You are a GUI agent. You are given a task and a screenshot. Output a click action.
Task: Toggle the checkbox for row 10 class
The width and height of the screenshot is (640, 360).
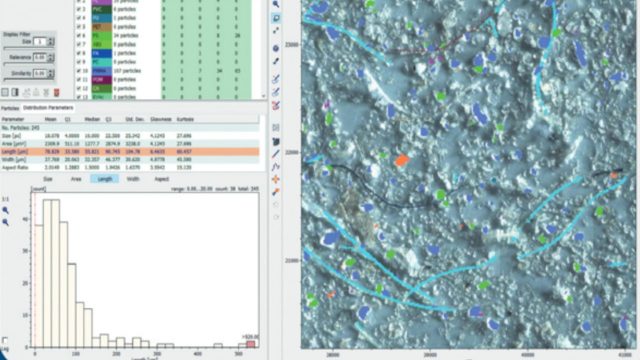[x=79, y=71]
